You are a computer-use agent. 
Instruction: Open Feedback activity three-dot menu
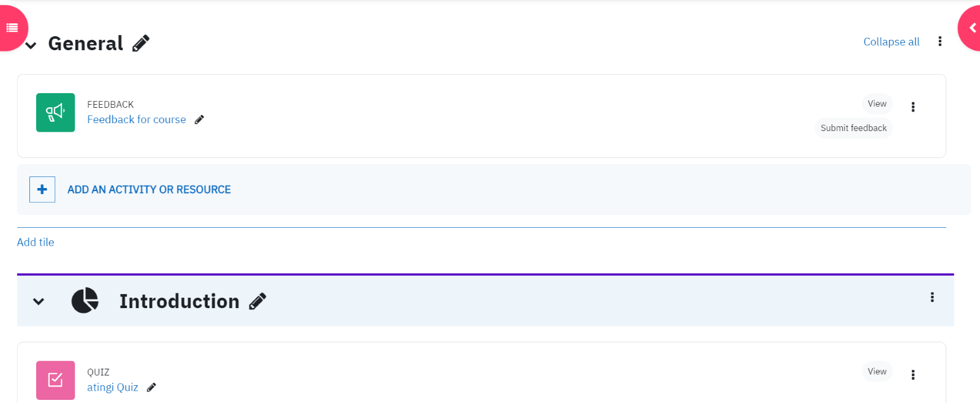click(913, 107)
